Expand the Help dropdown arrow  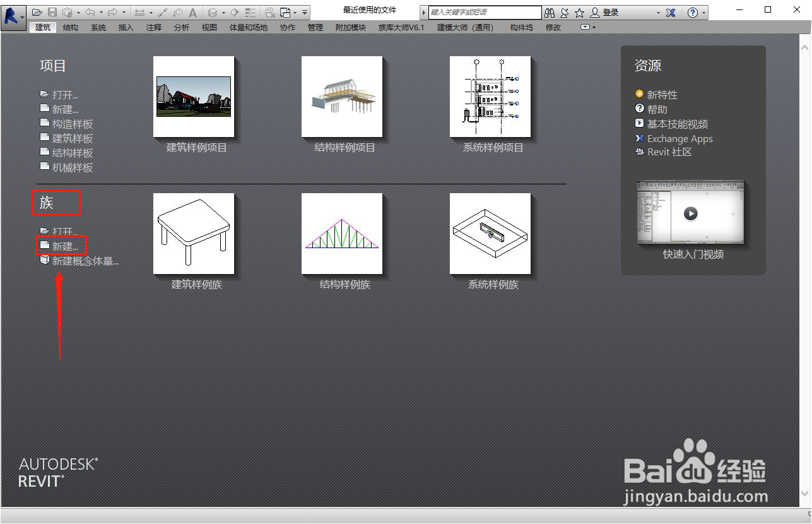click(x=703, y=13)
